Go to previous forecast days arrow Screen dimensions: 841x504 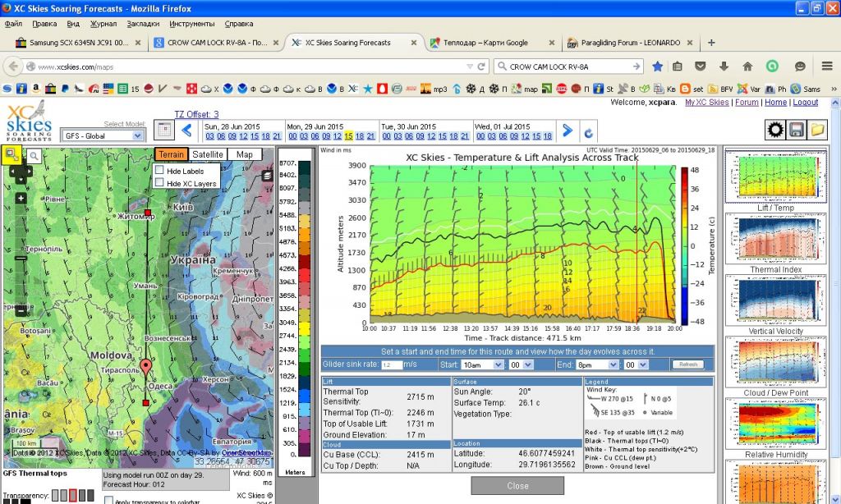coord(186,130)
